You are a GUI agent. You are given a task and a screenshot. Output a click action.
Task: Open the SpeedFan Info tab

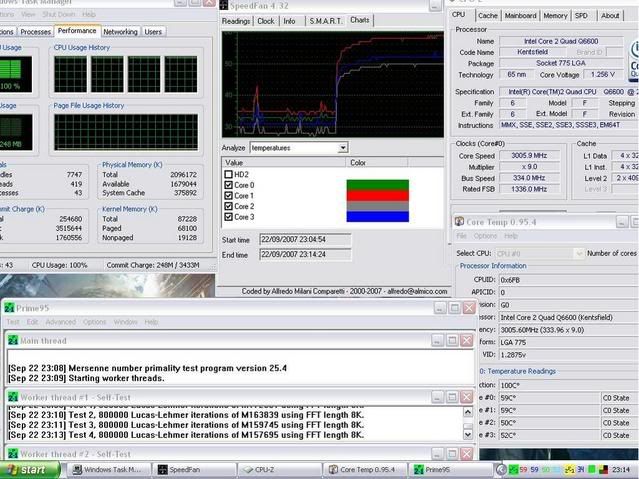[289, 21]
